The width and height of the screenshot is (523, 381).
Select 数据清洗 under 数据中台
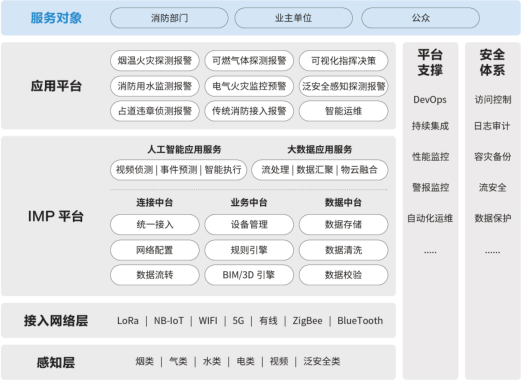344,250
